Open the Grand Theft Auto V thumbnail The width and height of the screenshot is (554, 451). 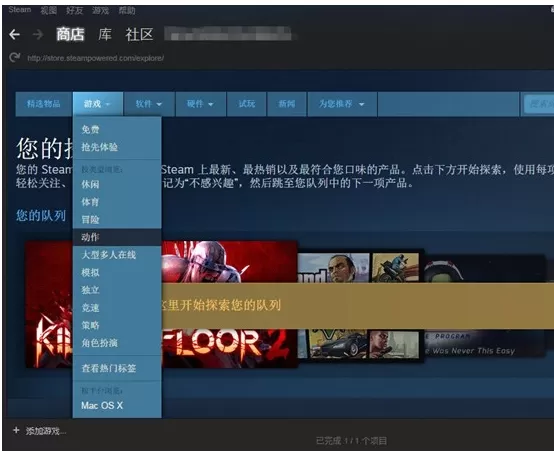360,267
